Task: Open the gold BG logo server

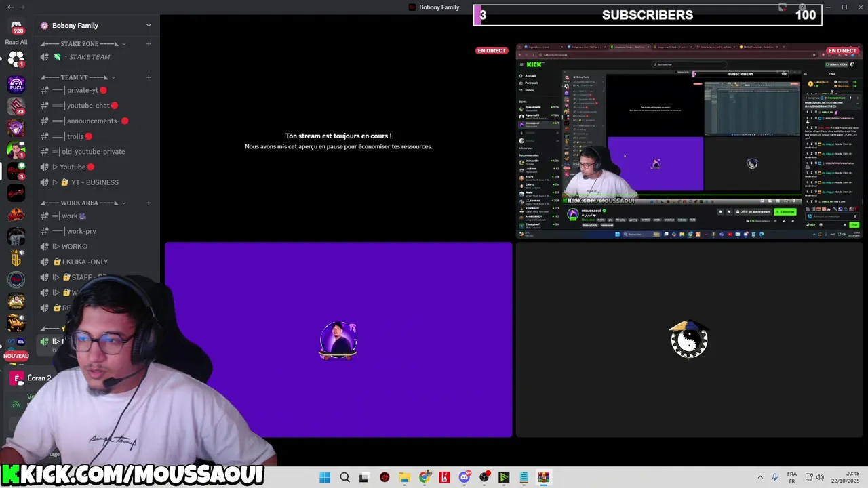Action: [x=16, y=258]
